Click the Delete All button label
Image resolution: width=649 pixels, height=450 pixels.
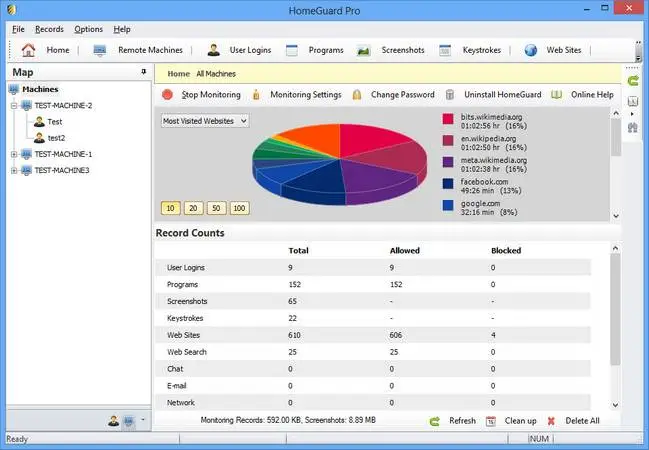[x=582, y=421]
